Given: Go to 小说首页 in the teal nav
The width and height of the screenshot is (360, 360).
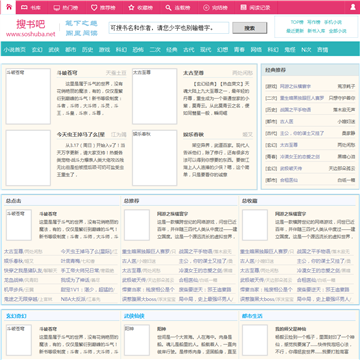Looking at the screenshot, I should (15, 50).
